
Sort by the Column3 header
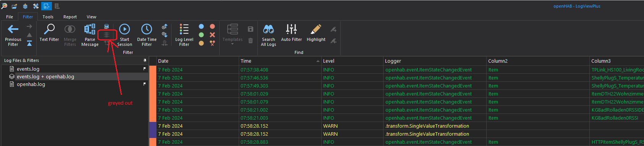coord(616,61)
